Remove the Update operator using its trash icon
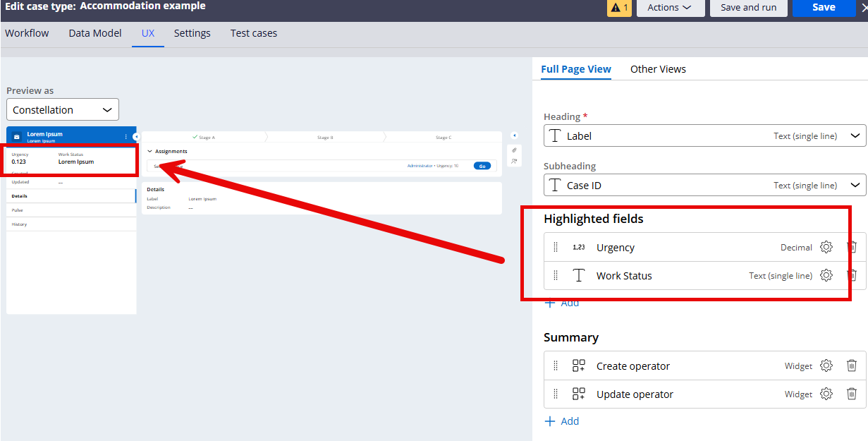The height and width of the screenshot is (441, 868). pos(851,394)
